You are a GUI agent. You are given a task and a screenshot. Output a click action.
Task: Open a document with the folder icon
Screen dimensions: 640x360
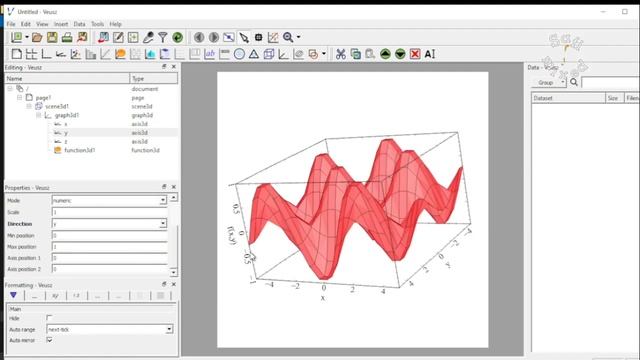(37, 38)
